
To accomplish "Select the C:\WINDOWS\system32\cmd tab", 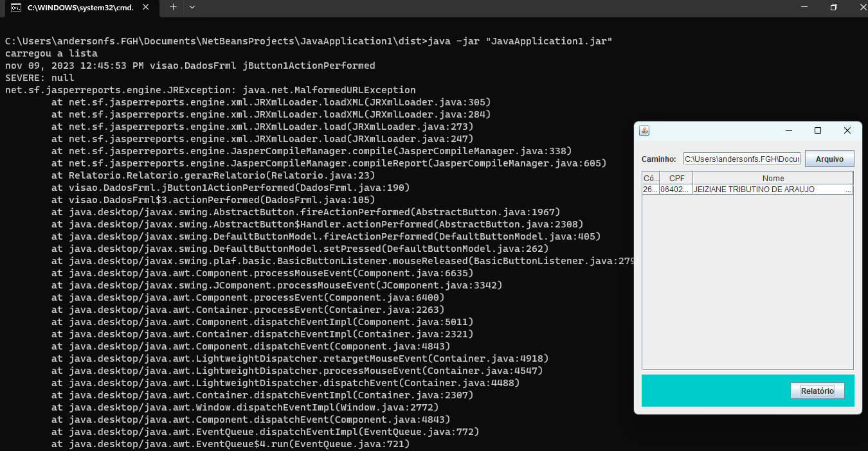I will pyautogui.click(x=82, y=7).
